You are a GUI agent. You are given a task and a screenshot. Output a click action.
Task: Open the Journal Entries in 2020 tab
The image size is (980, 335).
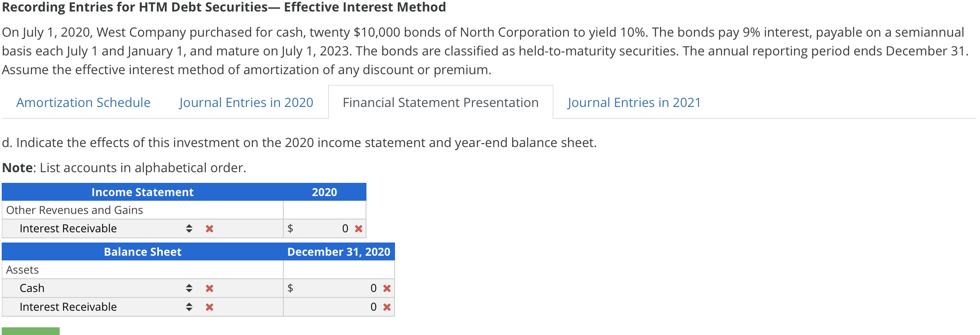tap(246, 102)
